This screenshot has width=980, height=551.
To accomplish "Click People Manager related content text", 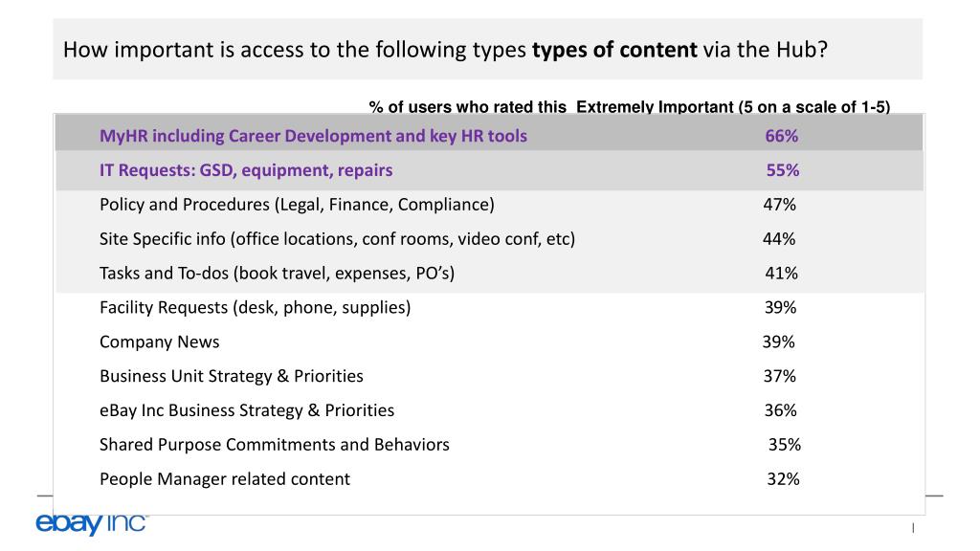I will [x=225, y=479].
